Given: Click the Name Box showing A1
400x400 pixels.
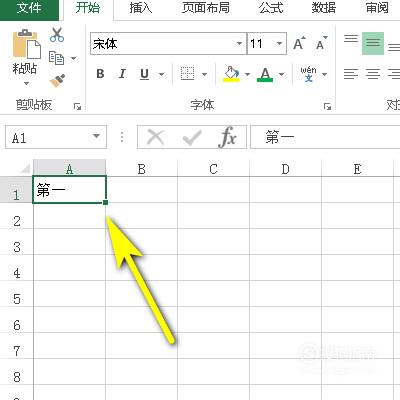Looking at the screenshot, I should [x=56, y=137].
